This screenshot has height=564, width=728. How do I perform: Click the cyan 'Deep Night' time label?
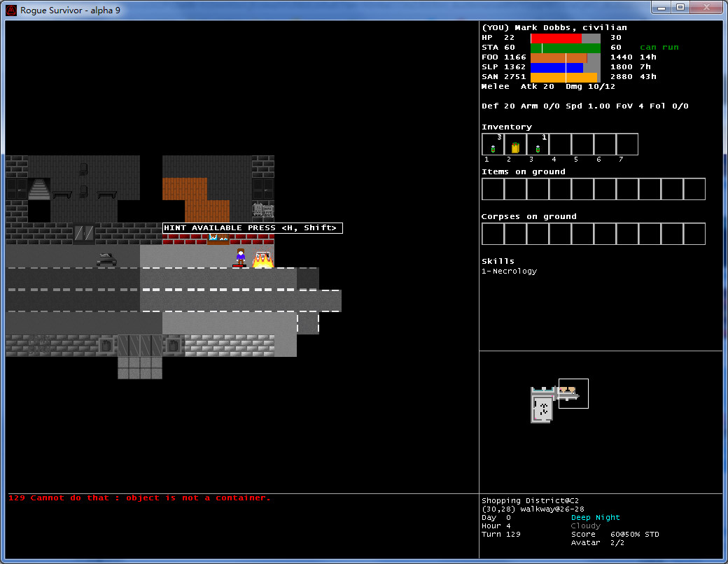point(595,517)
